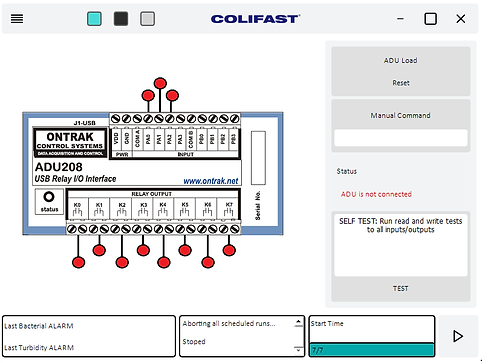Click the ADU Load button
The width and height of the screenshot is (482, 361).
click(400, 60)
